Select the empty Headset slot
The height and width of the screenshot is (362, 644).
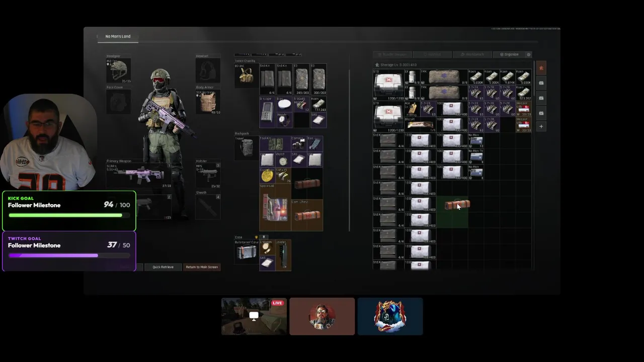click(208, 71)
